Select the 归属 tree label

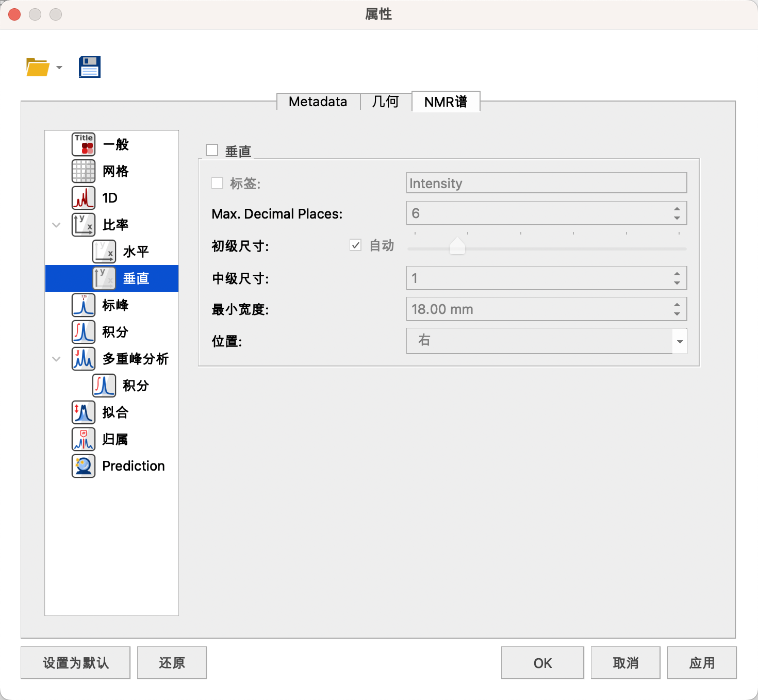tap(116, 439)
